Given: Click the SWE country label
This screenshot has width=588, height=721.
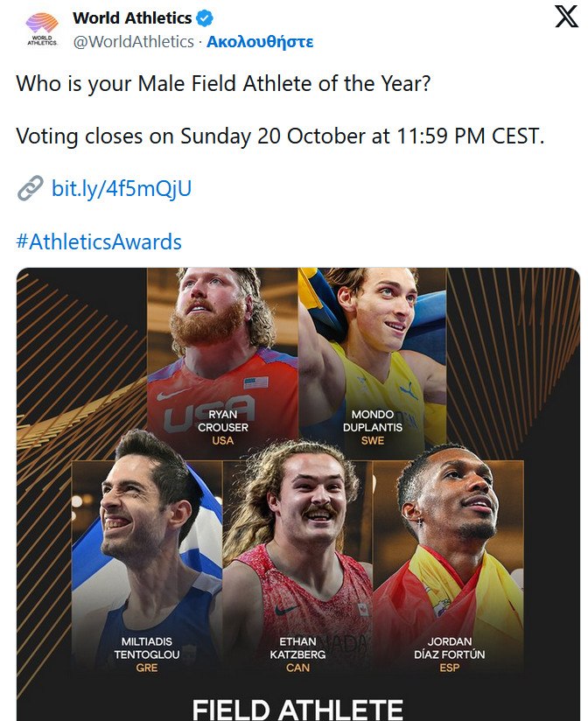Looking at the screenshot, I should [x=373, y=441].
